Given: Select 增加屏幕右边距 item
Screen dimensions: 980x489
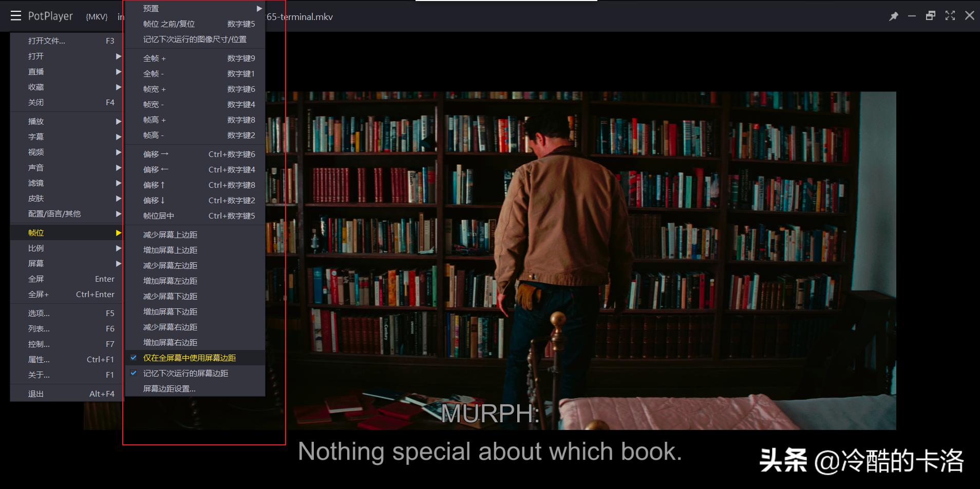Looking at the screenshot, I should [195, 342].
